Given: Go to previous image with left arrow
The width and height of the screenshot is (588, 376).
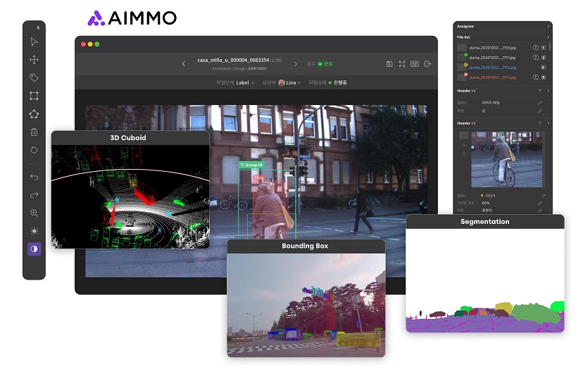Looking at the screenshot, I should (x=184, y=64).
